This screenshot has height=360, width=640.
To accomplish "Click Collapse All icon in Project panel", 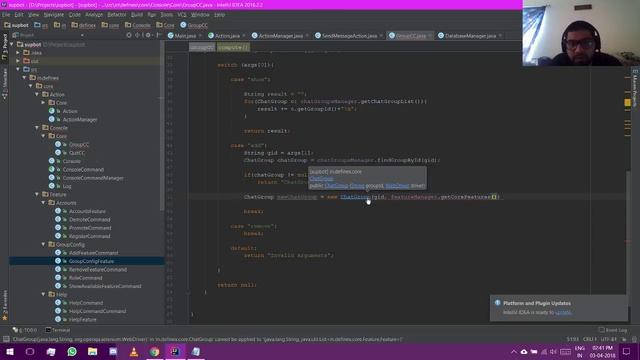I will pyautogui.click(x=138, y=36).
